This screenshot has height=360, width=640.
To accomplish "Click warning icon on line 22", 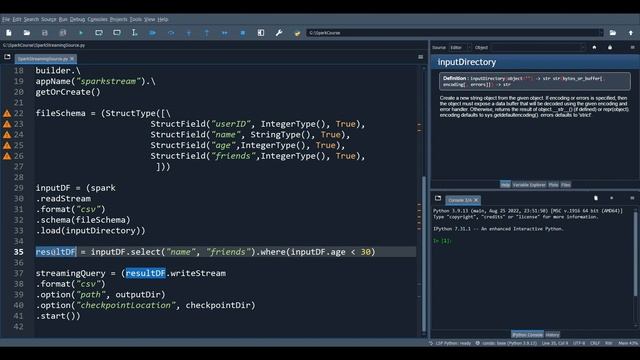I will point(7,113).
